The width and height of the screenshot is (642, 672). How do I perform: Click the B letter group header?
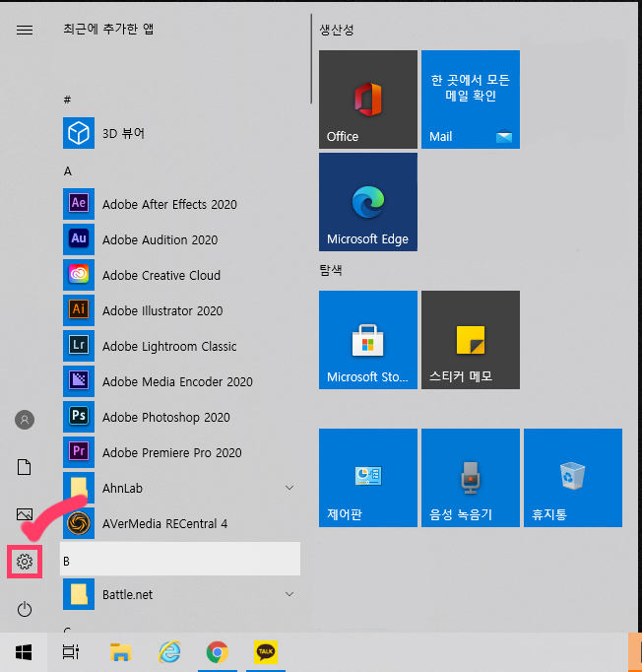[180, 559]
